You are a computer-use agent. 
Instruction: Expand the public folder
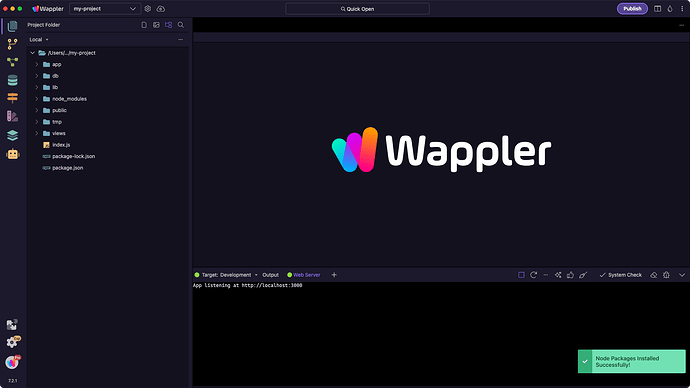[x=37, y=110]
